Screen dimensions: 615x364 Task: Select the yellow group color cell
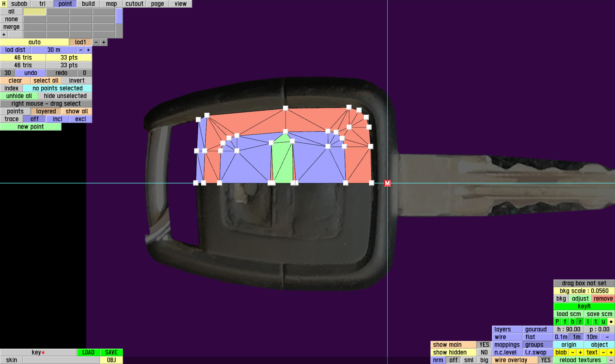coord(34,12)
